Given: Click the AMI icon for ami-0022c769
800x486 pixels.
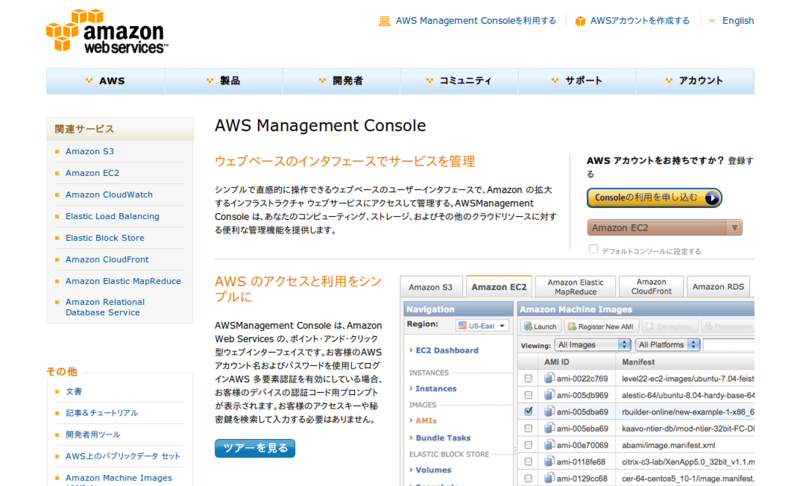Looking at the screenshot, I should 549,378.
